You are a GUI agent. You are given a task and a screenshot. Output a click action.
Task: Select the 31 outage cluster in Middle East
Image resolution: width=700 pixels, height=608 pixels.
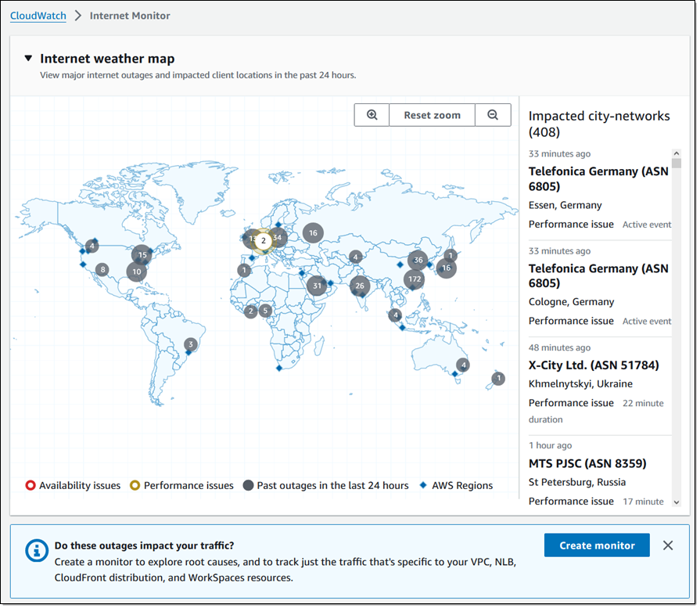[318, 287]
